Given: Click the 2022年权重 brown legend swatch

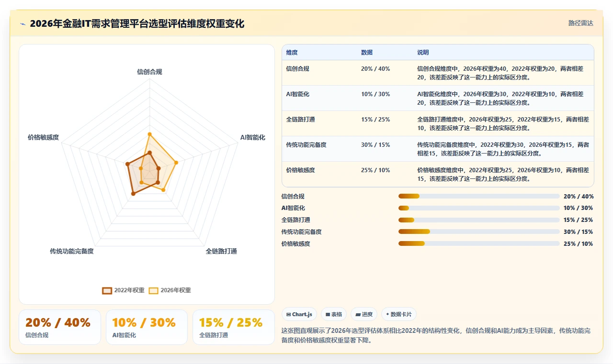Looking at the screenshot, I should [x=107, y=290].
